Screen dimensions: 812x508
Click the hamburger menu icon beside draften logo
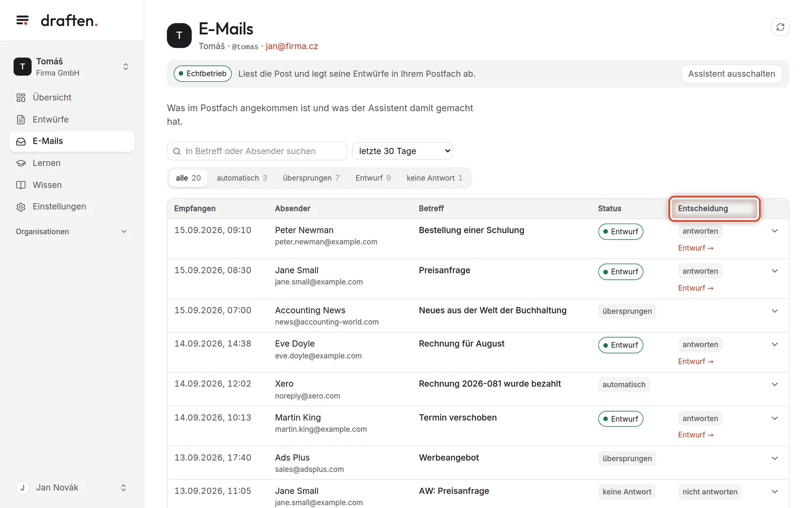coord(22,20)
